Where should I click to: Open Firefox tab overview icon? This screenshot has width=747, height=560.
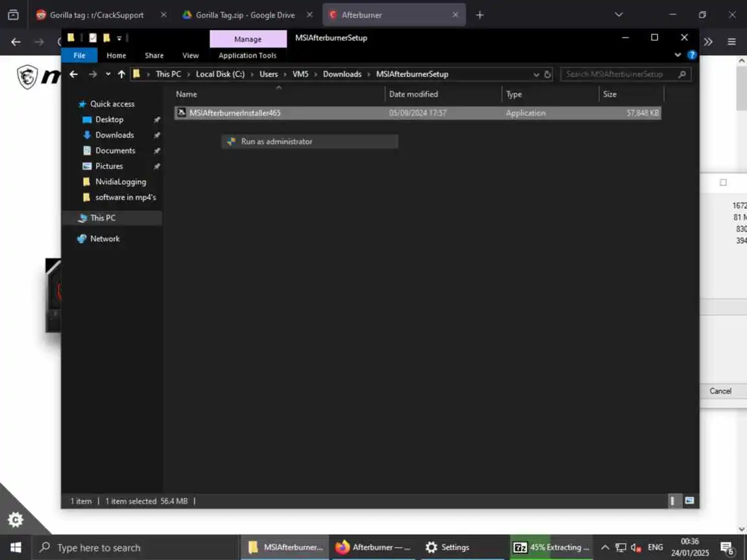(14, 15)
